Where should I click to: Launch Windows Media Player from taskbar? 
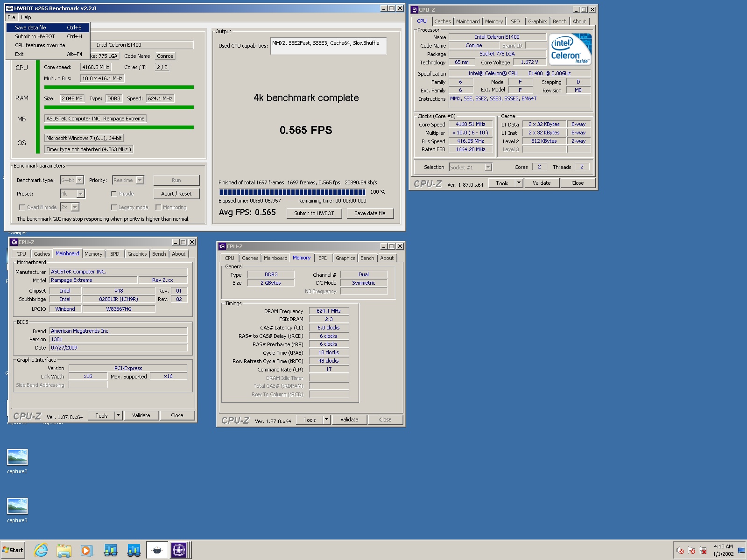[87, 551]
